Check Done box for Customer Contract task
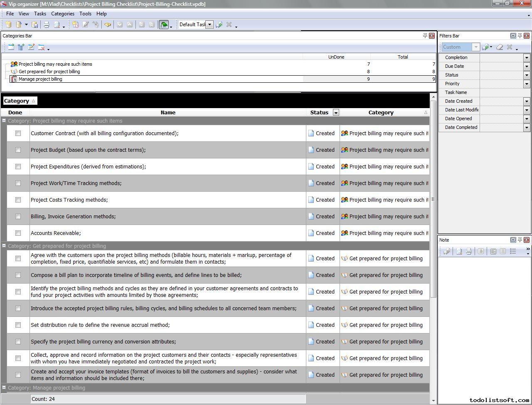Screen dimensions: 532x405 pos(18,133)
